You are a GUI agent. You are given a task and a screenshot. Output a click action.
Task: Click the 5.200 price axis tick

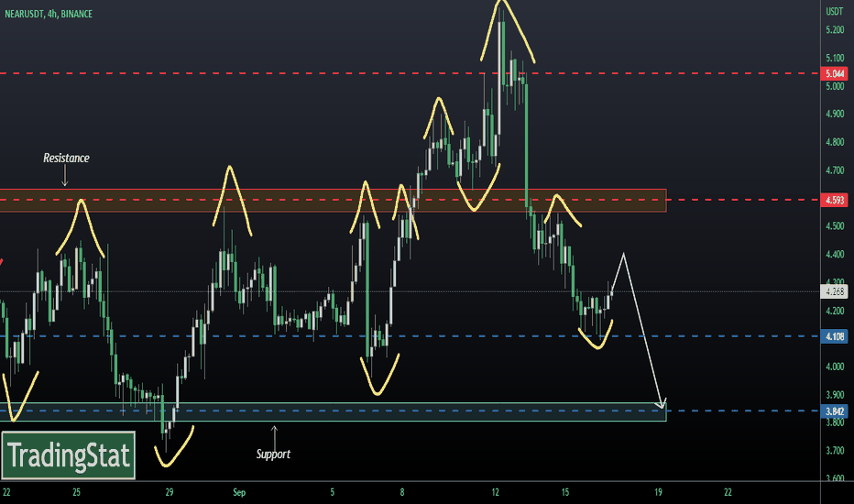[835, 30]
